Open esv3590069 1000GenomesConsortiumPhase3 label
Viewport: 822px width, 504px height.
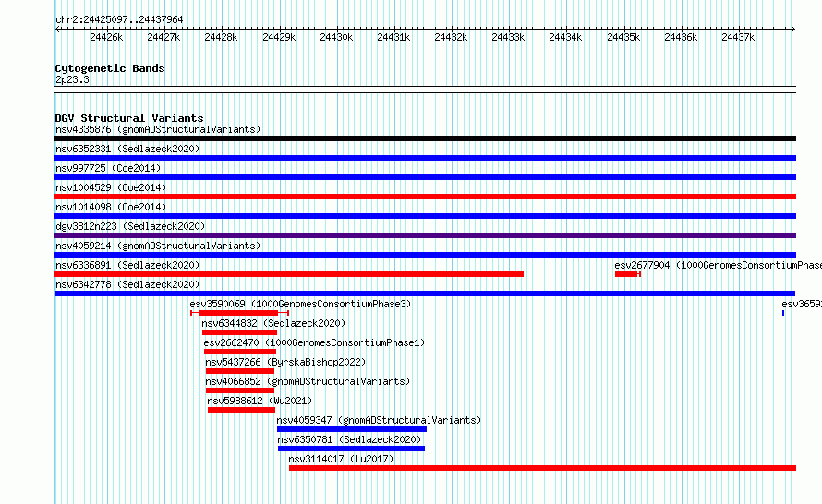tap(300, 304)
